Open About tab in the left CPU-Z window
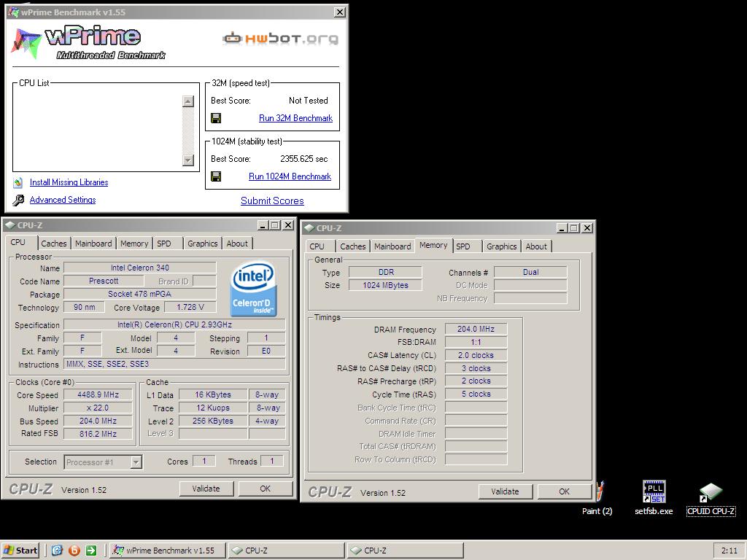This screenshot has height=560, width=747. 237,244
